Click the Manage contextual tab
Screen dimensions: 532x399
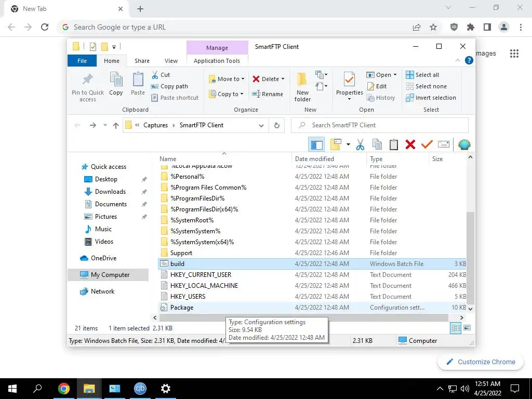[217, 48]
